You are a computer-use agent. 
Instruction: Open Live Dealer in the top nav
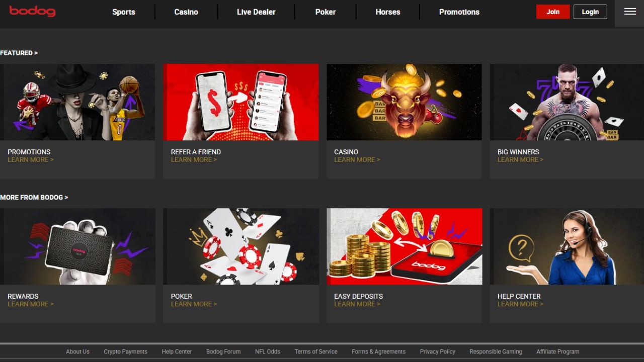coord(256,12)
